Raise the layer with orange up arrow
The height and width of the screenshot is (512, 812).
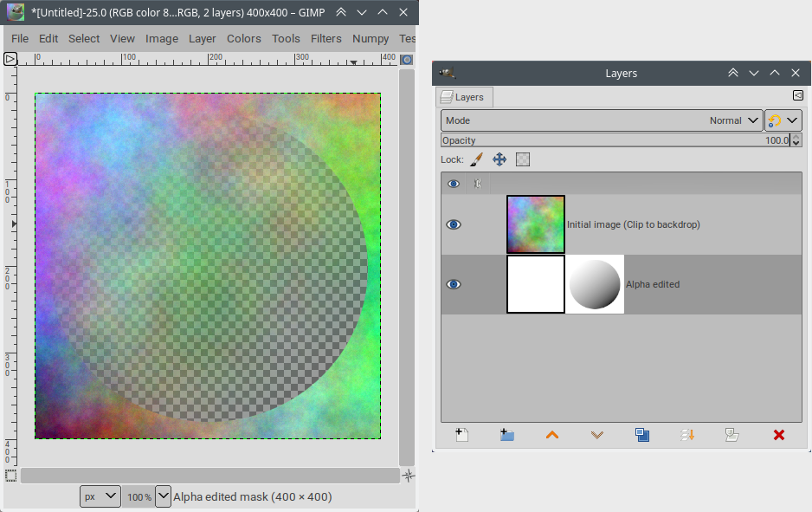pyautogui.click(x=552, y=435)
